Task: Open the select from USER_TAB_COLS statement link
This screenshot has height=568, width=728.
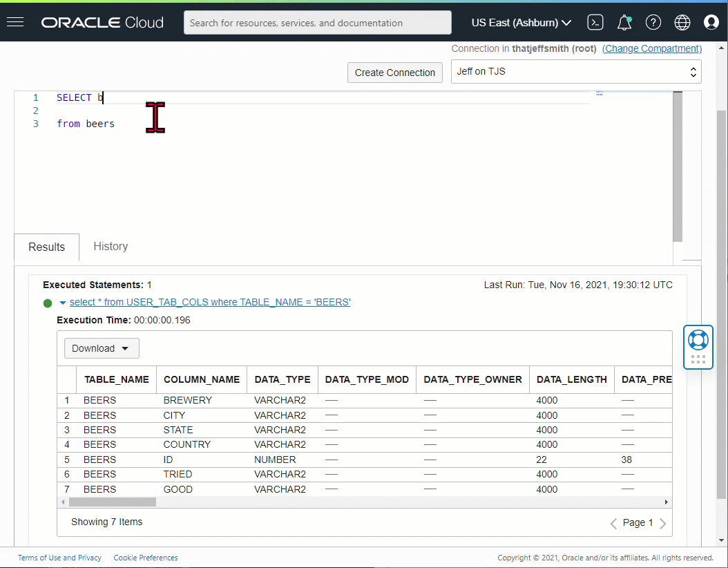Action: (210, 302)
